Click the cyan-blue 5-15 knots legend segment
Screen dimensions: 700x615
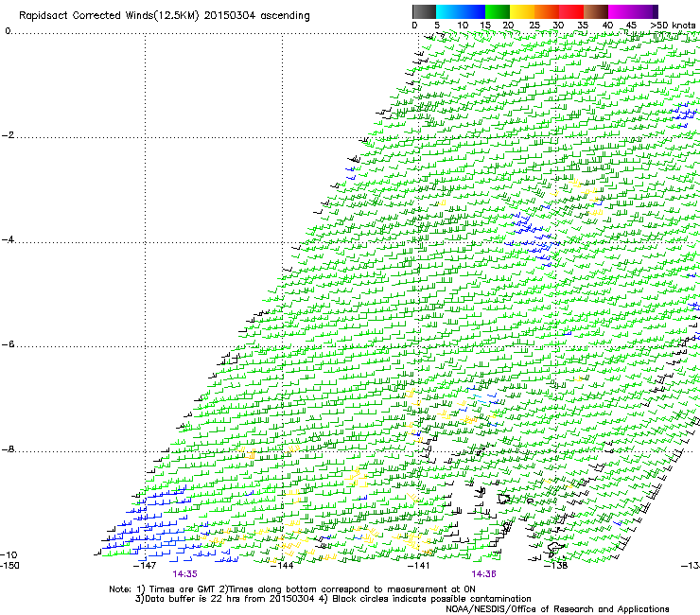(461, 11)
